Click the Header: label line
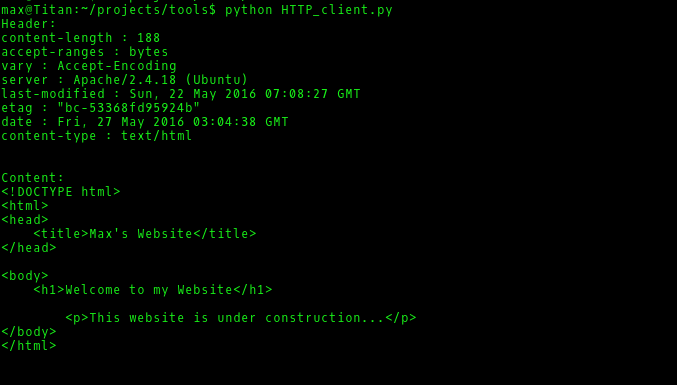The image size is (677, 385). [x=29, y=24]
